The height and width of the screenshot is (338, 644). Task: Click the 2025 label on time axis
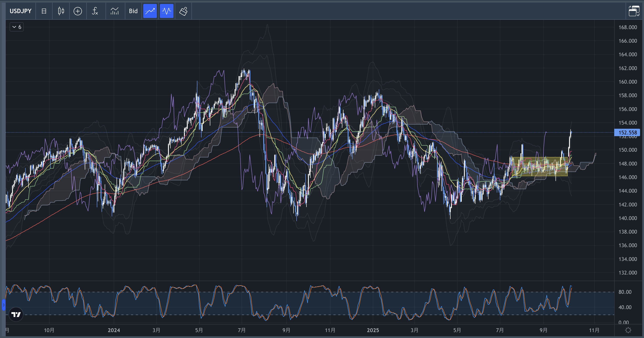pyautogui.click(x=373, y=330)
